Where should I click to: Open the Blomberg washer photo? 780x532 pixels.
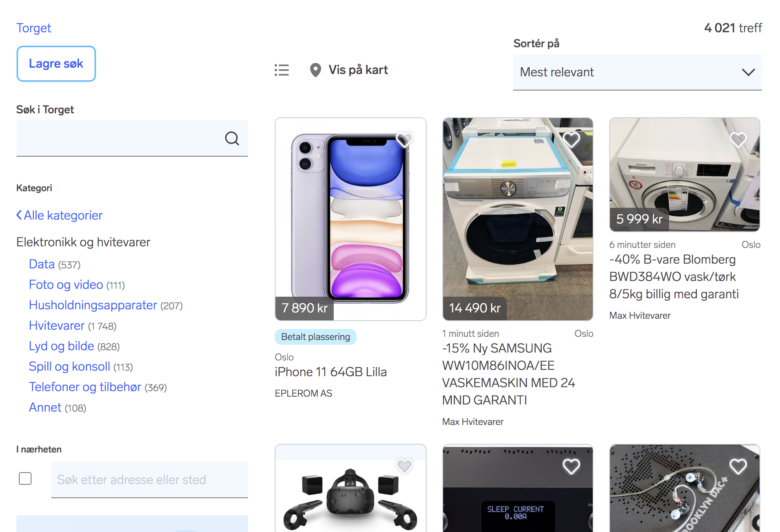pyautogui.click(x=684, y=174)
